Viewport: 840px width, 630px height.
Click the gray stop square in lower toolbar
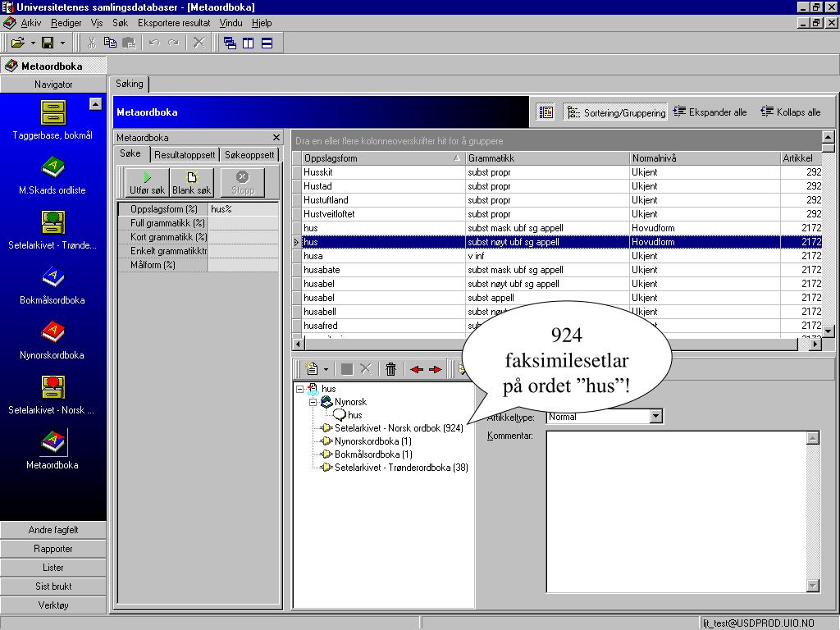pyautogui.click(x=347, y=369)
